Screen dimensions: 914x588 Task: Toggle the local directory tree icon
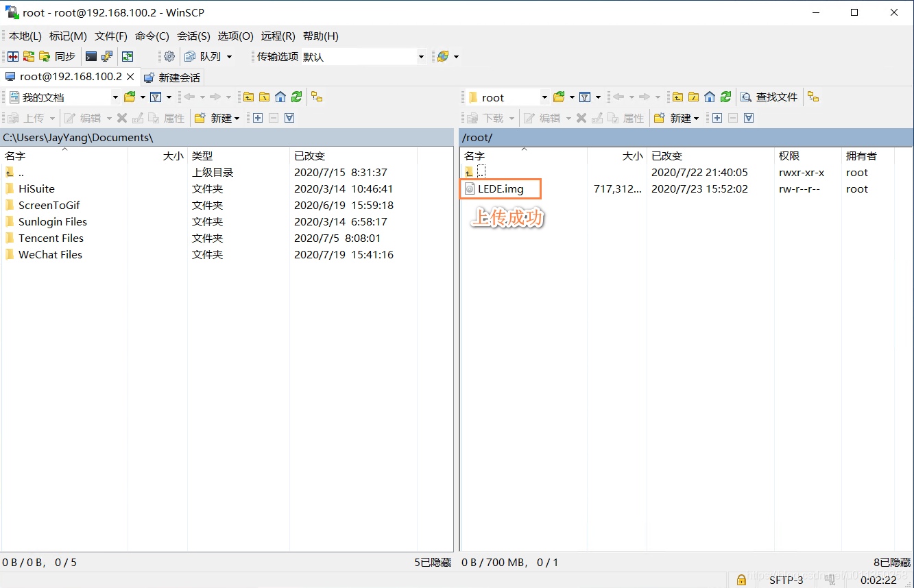(x=316, y=97)
